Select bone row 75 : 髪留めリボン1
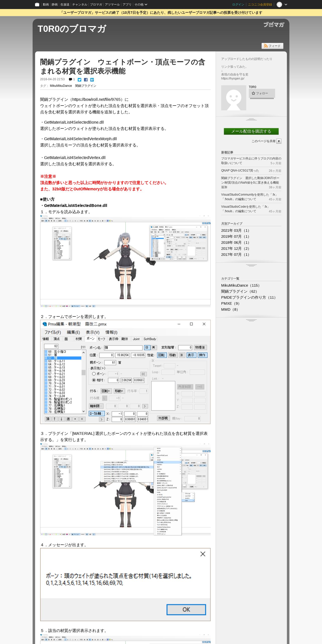 click(63, 399)
